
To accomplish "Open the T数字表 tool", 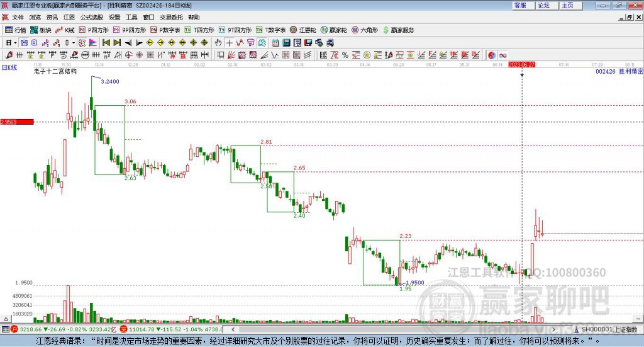I will [270, 30].
